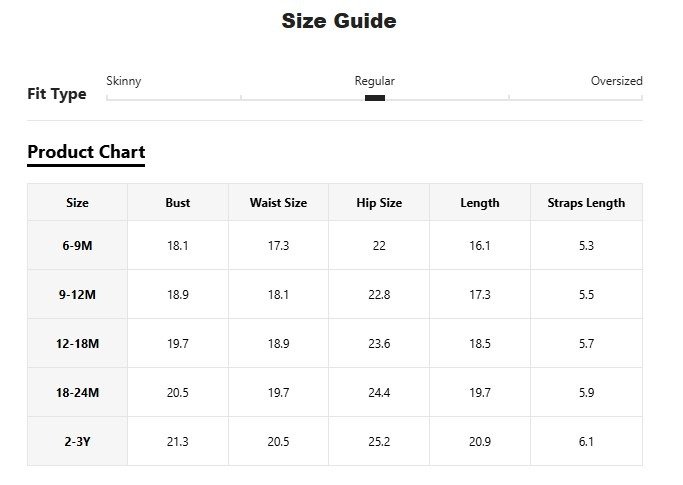Click the Size Guide title
The height and width of the screenshot is (485, 683).
pyautogui.click(x=339, y=21)
